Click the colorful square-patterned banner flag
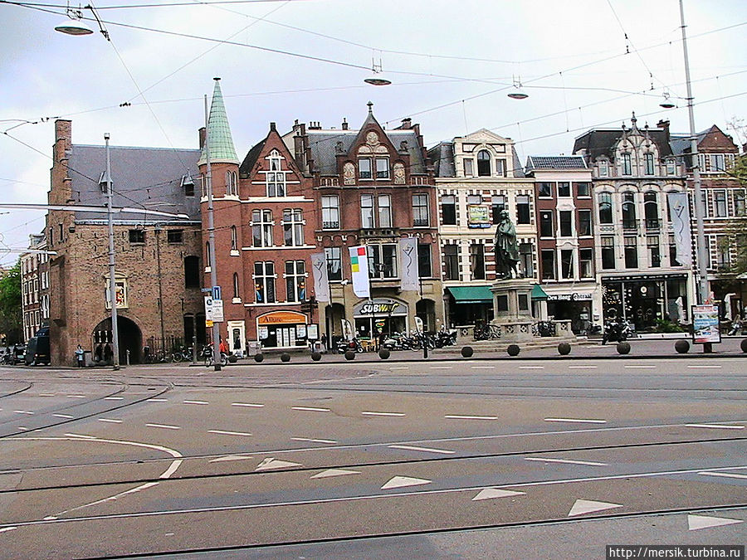Viewport: 747px width, 560px height. coord(359,270)
